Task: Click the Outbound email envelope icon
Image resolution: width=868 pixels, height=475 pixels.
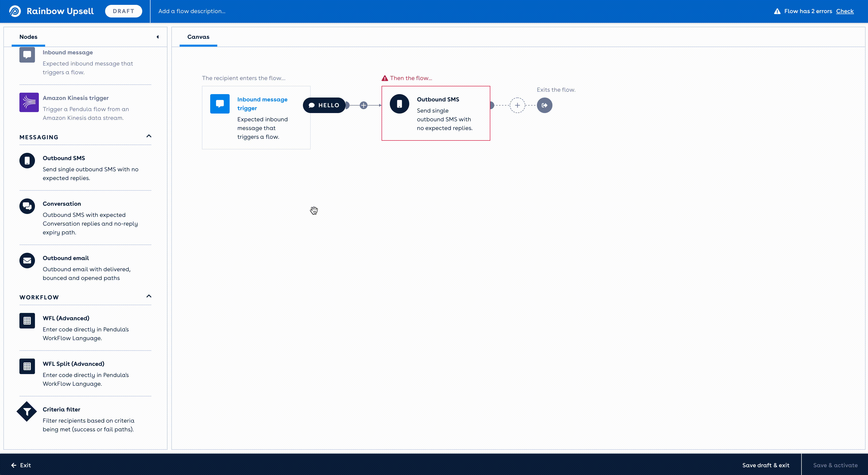Action: pyautogui.click(x=27, y=260)
